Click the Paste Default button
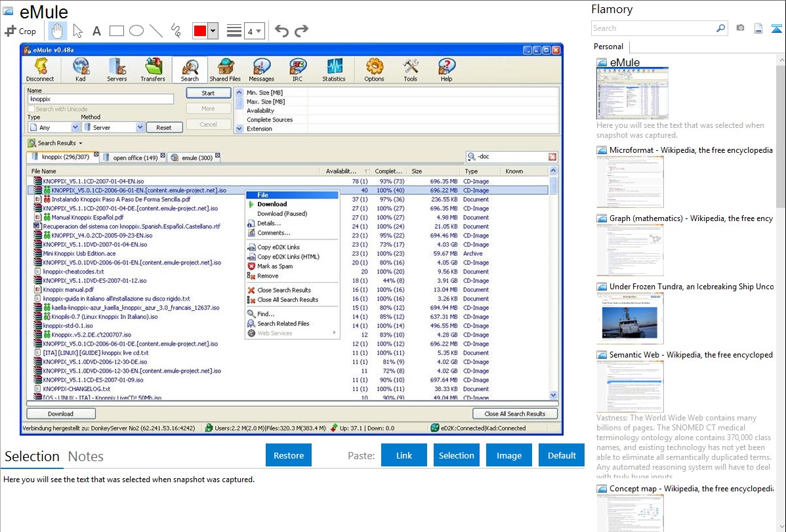Viewport: 786px width, 532px height. click(562, 455)
